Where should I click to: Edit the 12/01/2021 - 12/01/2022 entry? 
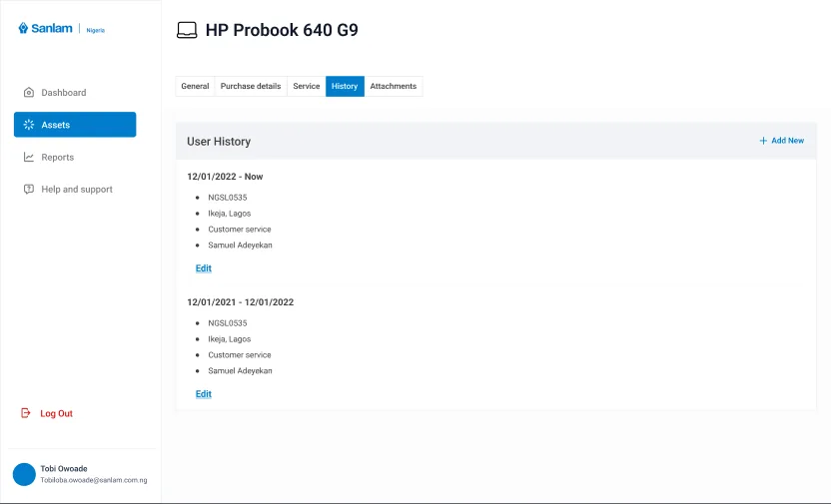coord(204,394)
